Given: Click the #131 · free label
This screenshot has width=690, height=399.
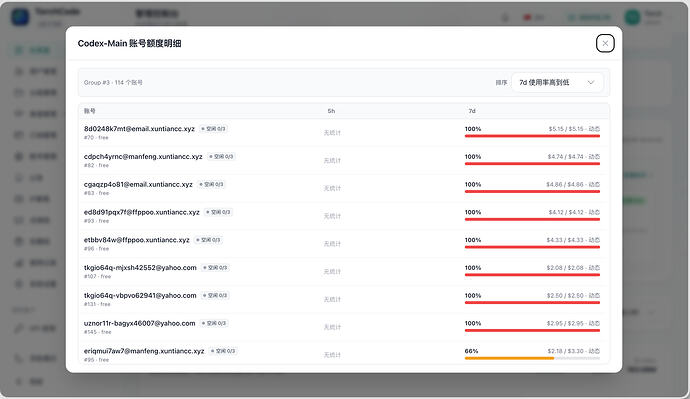Looking at the screenshot, I should point(97,304).
